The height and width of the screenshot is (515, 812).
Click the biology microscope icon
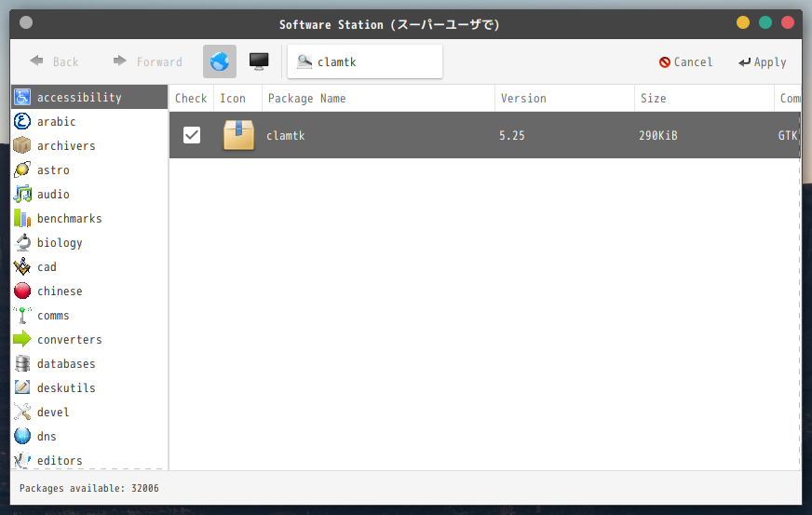22,242
